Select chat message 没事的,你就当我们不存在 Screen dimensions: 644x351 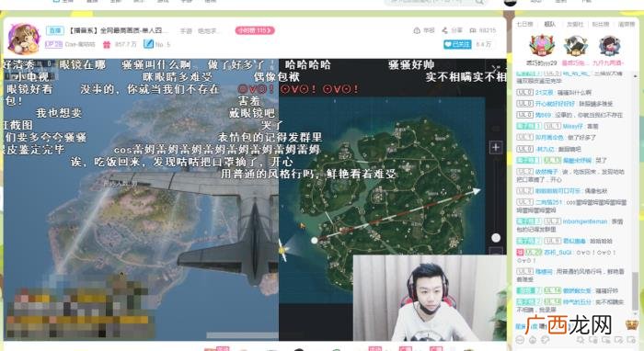point(588,115)
